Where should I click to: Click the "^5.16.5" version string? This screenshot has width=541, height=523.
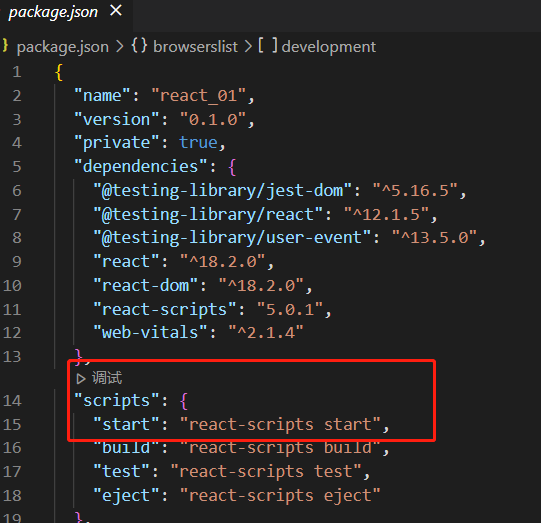pyautogui.click(x=415, y=190)
